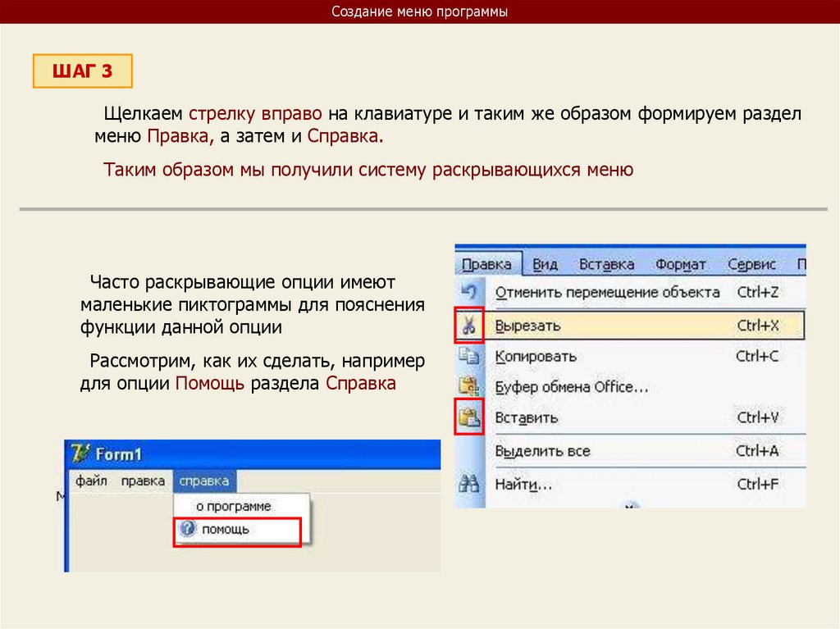The height and width of the screenshot is (629, 840).
Task: Click the binoculars Find icon
Action: click(x=469, y=484)
